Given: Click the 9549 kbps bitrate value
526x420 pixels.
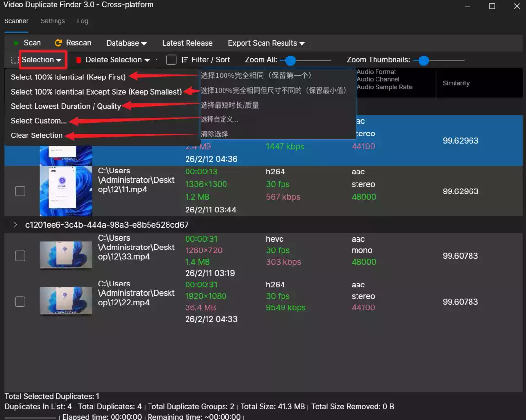Looking at the screenshot, I should pos(285,307).
